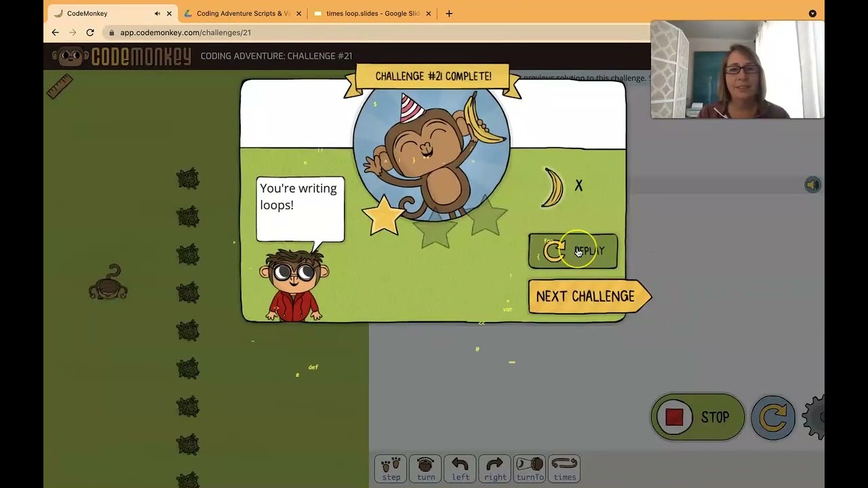The height and width of the screenshot is (488, 868).
Task: Click the CodeMonkey logo
Action: tap(122, 56)
